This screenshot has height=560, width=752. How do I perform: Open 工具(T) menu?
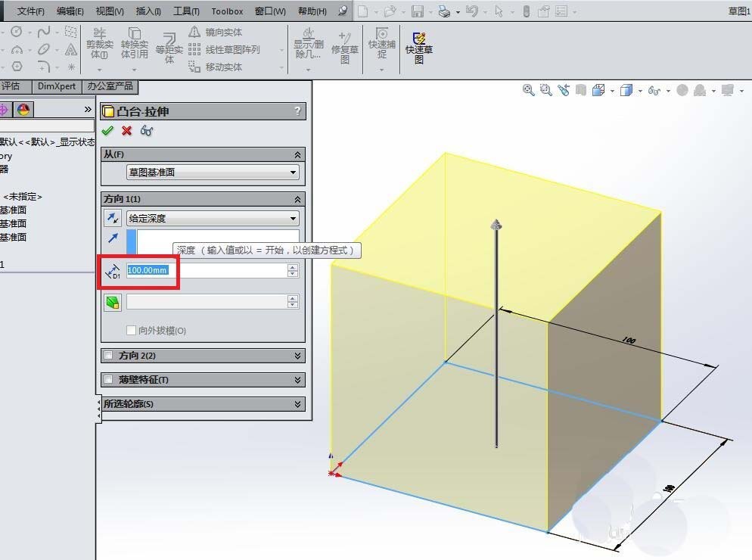coord(186,11)
